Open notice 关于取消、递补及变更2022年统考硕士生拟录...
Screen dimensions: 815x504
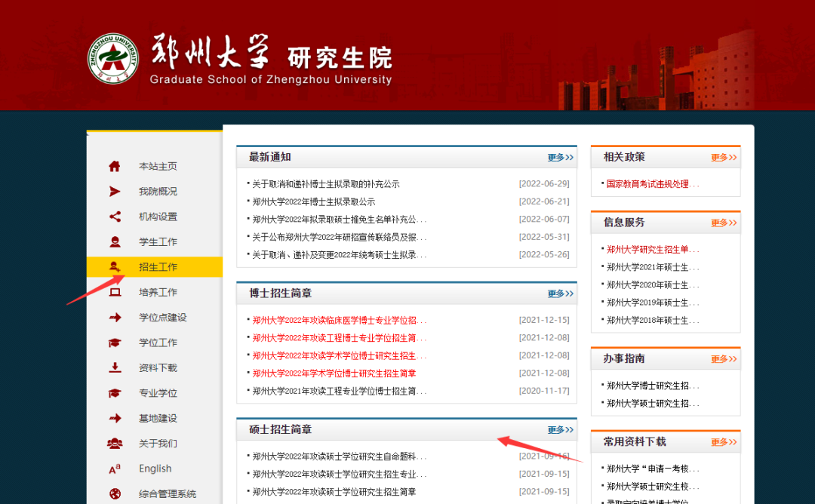point(339,254)
